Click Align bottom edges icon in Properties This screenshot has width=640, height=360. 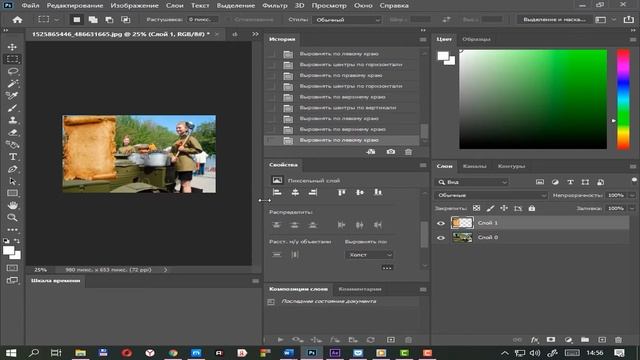point(378,192)
